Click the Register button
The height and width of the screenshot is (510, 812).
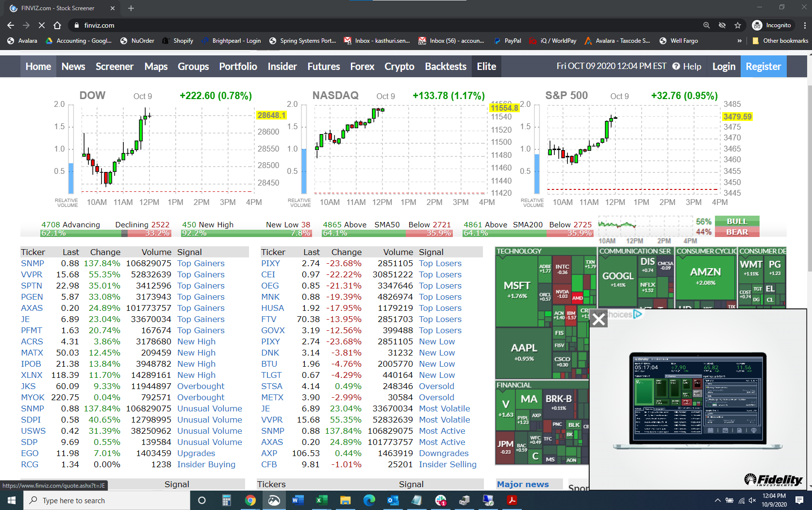tap(763, 67)
